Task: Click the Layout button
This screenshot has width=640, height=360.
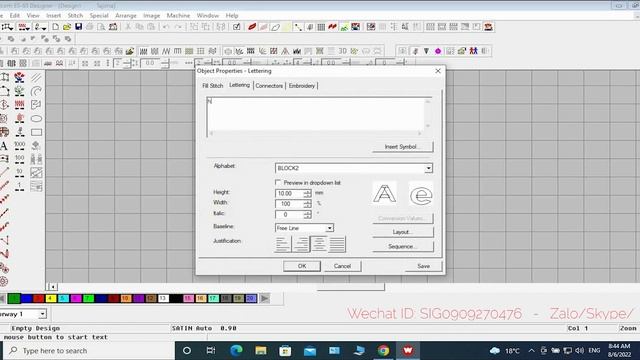Action: pos(402,232)
